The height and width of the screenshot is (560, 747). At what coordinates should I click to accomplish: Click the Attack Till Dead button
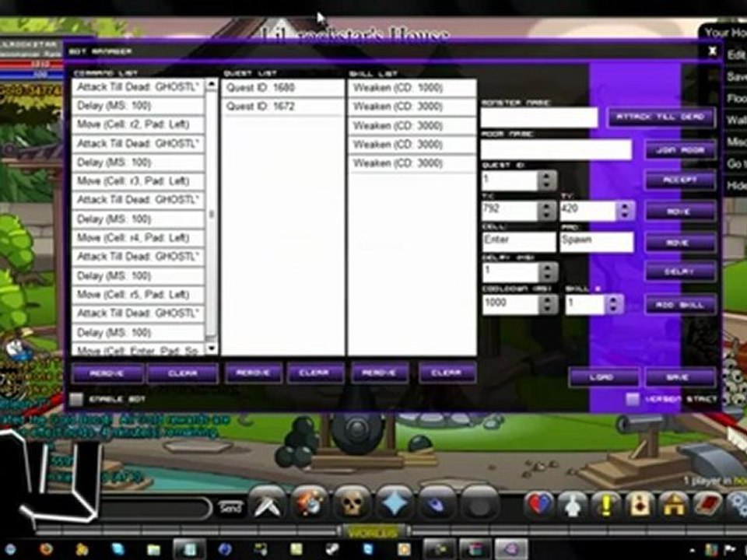tap(661, 117)
